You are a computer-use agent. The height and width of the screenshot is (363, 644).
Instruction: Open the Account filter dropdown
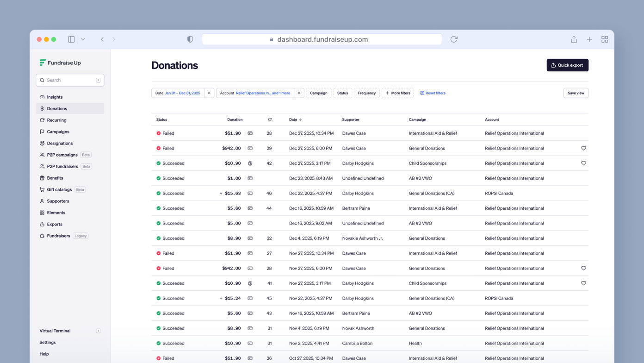(x=255, y=93)
